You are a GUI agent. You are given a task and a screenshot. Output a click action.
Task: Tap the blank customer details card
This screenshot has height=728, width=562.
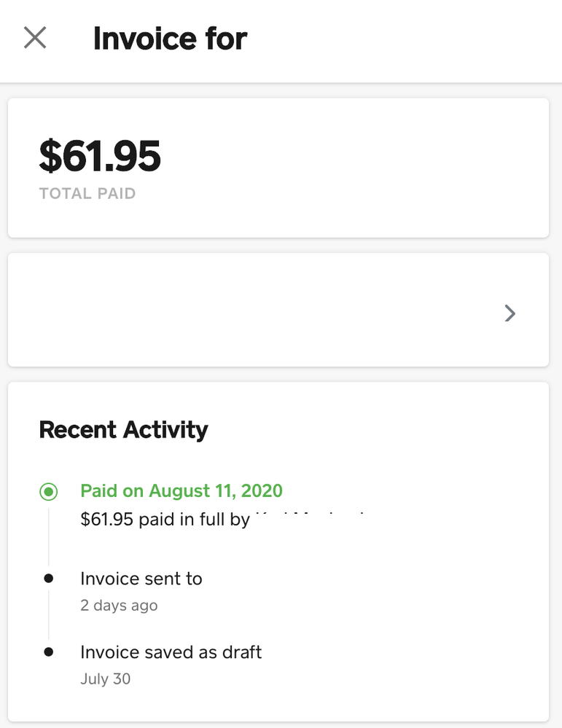pos(255,310)
